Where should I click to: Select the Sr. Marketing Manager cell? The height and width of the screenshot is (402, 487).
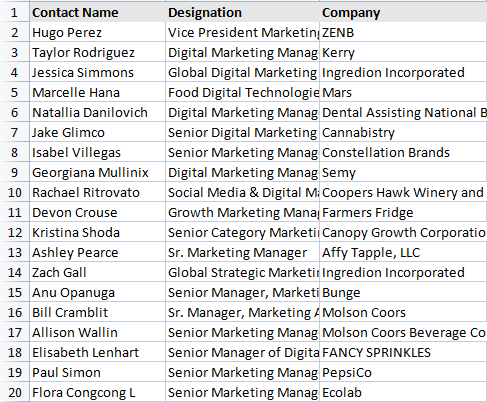pos(242,252)
